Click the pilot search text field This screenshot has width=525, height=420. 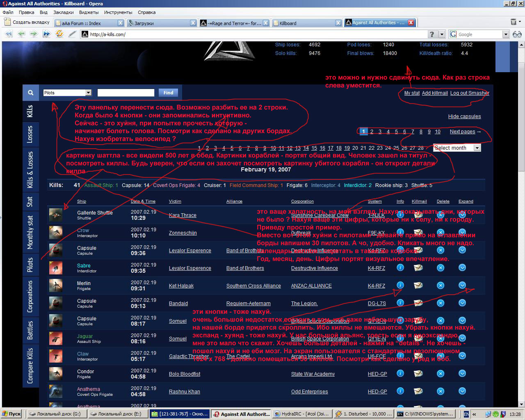[126, 93]
